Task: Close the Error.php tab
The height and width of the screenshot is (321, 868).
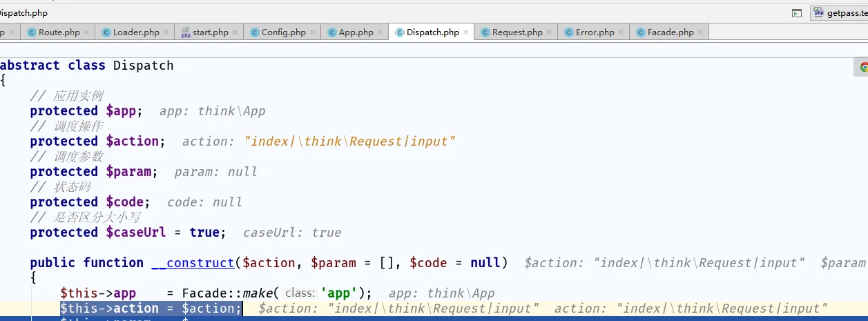Action: click(621, 32)
